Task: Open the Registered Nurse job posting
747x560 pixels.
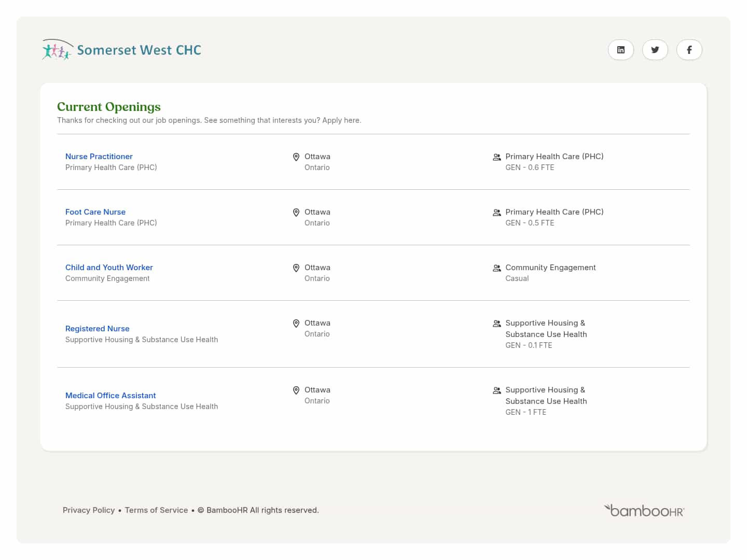Action: pyautogui.click(x=98, y=329)
